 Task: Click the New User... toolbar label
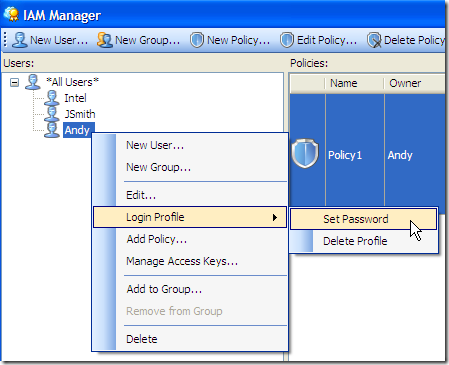[x=59, y=40]
